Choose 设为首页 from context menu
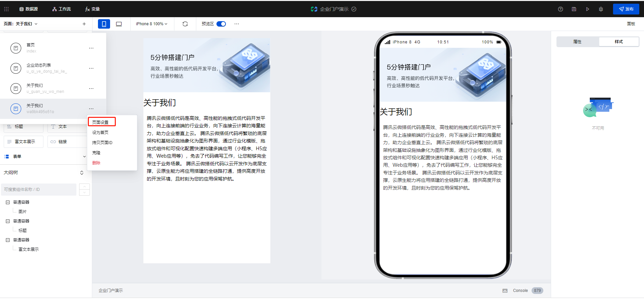The width and height of the screenshot is (644, 300). tap(100, 132)
